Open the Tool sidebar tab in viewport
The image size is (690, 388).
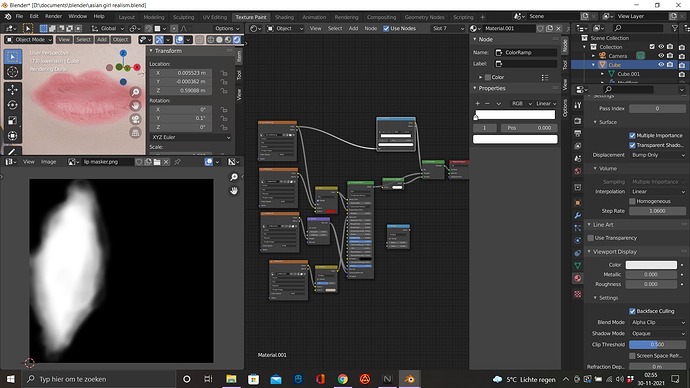[x=239, y=76]
